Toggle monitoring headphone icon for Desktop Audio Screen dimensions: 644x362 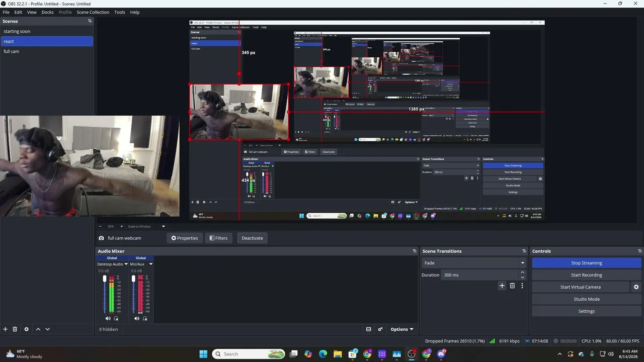coord(116,318)
